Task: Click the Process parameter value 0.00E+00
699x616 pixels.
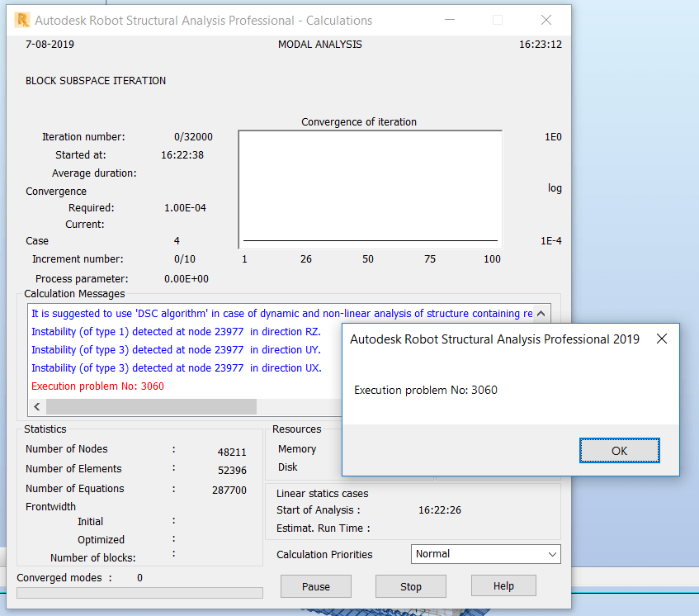Action: [187, 279]
